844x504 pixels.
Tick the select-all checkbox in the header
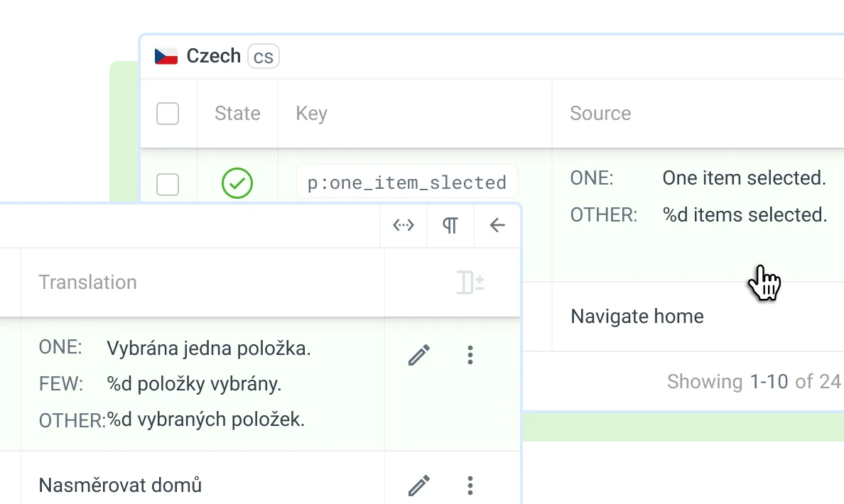[x=168, y=114]
